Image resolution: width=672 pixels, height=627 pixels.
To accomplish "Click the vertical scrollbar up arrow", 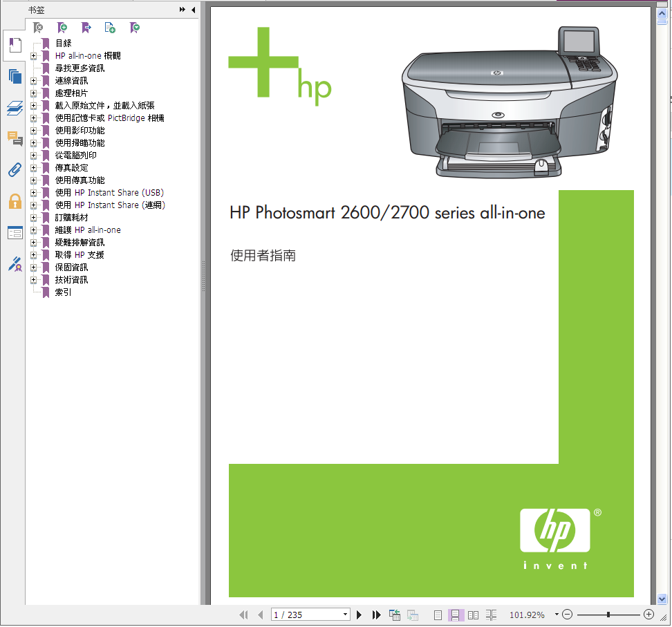I will [x=662, y=13].
